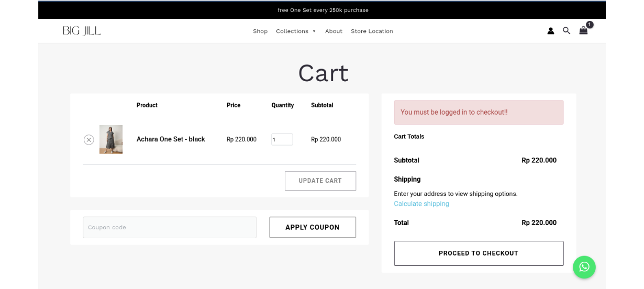Open the WhatsApp chat bubble

tap(584, 267)
